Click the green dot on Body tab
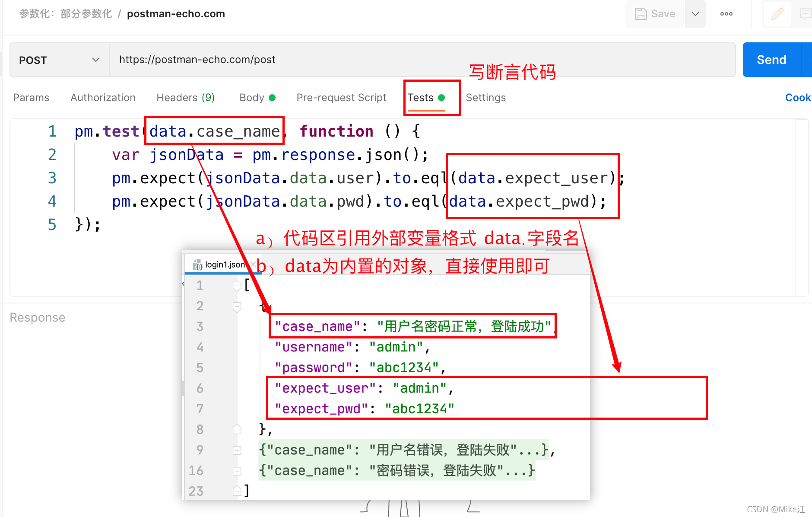The height and width of the screenshot is (517, 812). (x=272, y=98)
